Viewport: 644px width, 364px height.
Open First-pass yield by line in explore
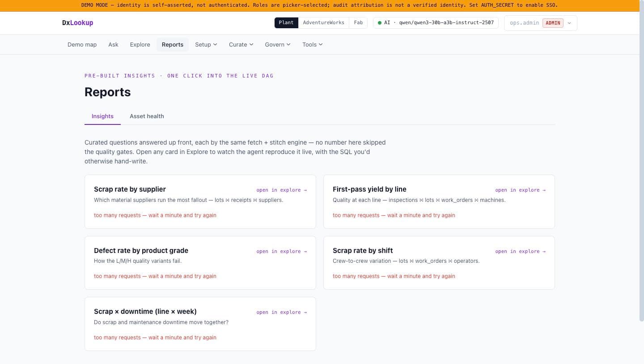[521, 190]
